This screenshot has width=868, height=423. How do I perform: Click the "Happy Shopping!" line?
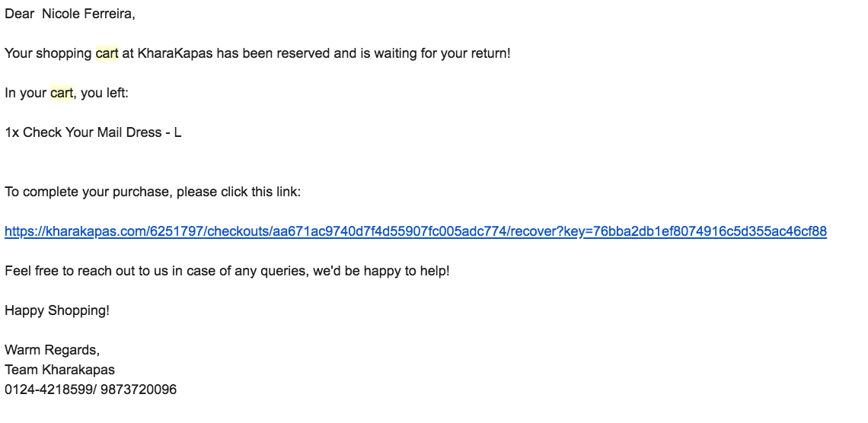(x=57, y=310)
